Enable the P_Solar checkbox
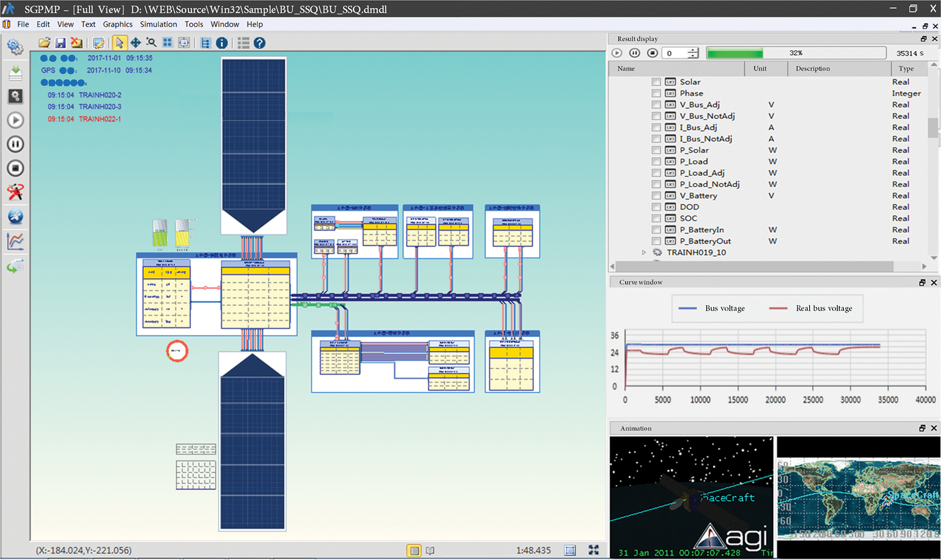This screenshot has width=941, height=560. 656,150
